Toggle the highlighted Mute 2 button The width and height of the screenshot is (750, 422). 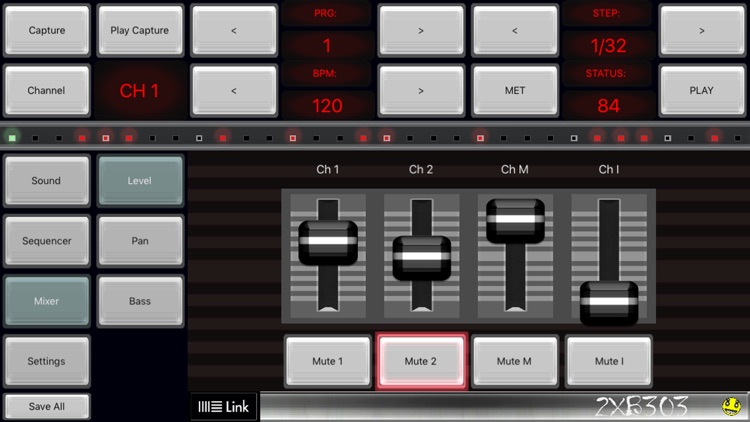421,361
